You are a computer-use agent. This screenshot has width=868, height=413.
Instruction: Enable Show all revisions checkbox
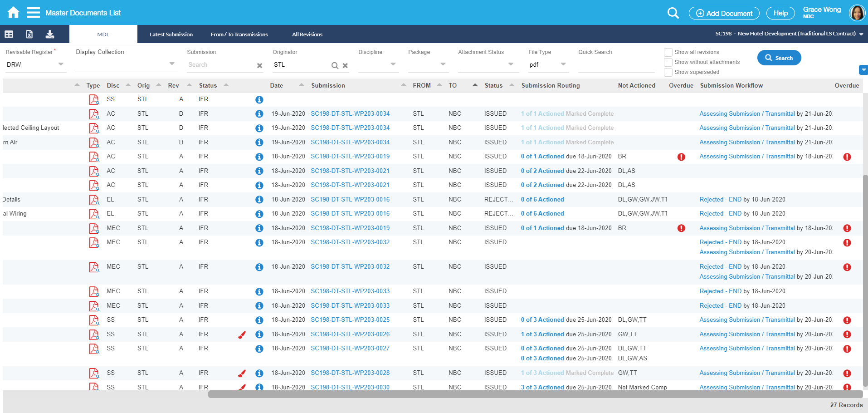pyautogui.click(x=668, y=52)
